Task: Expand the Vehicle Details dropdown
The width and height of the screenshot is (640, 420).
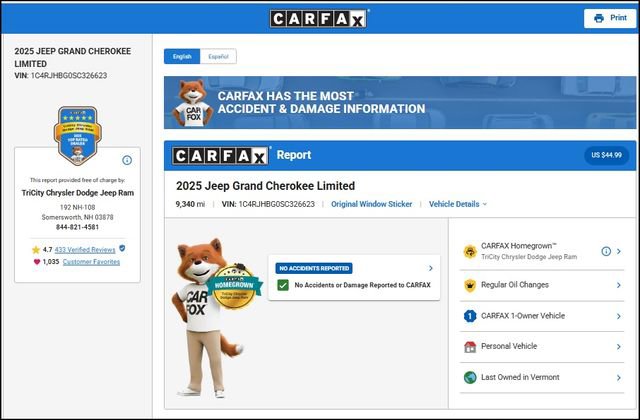Action: point(458,204)
